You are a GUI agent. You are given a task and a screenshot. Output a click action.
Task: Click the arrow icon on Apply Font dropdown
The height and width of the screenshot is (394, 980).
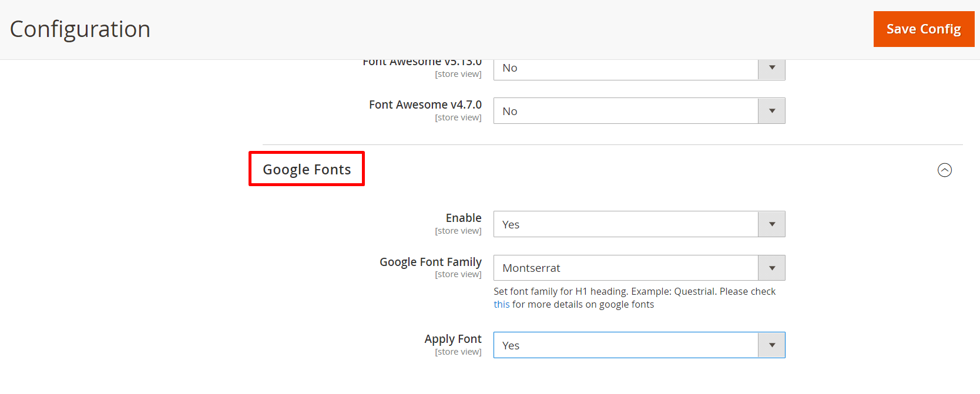[771, 345]
